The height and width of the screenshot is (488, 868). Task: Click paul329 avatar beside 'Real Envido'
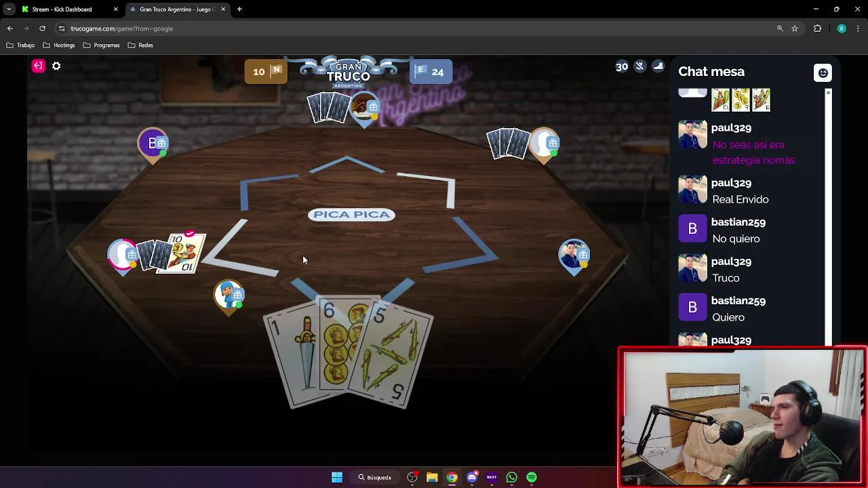(x=692, y=190)
